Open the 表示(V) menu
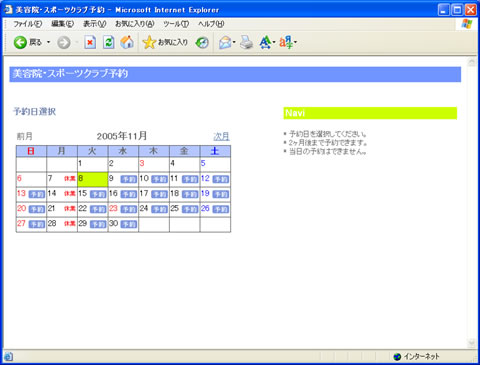This screenshot has width=480, height=365. point(95,24)
